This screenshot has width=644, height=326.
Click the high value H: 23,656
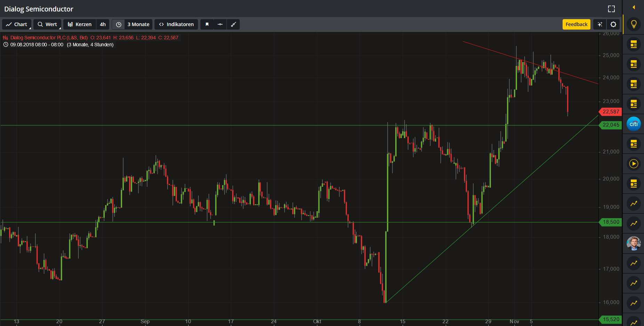coord(124,38)
